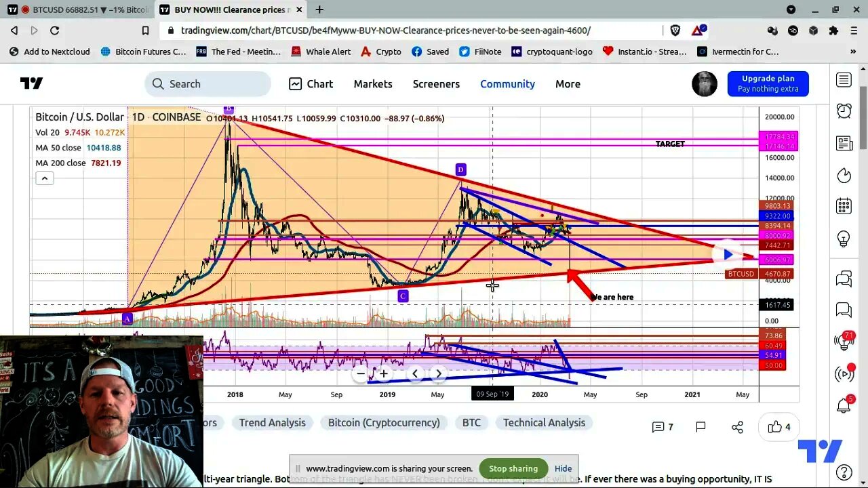
Task: Click the Brave Rewards triangle icon
Action: pos(698,30)
